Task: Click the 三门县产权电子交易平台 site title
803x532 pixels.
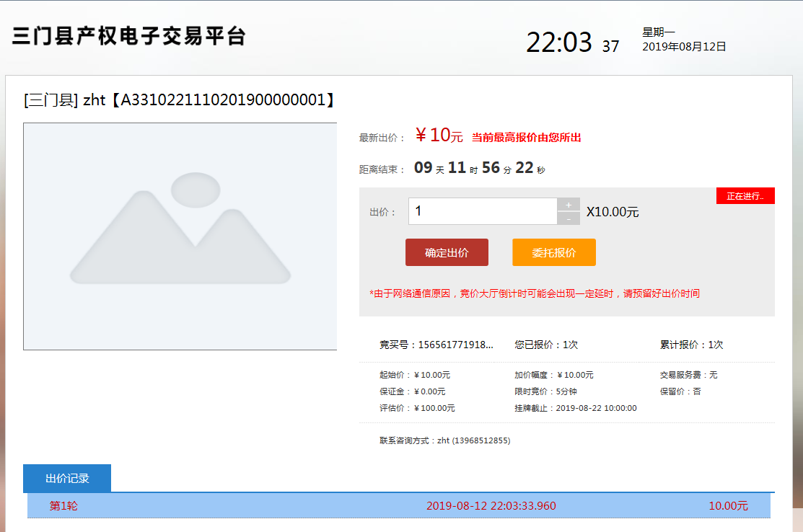Action: click(128, 36)
